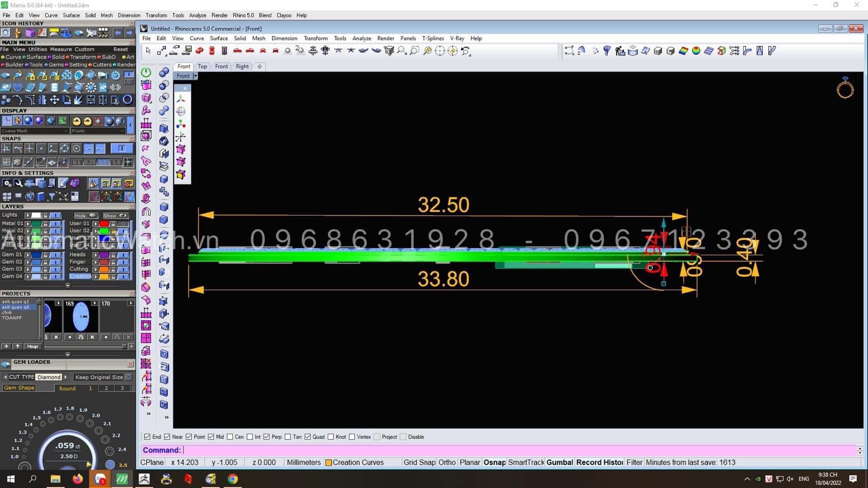Toggle the Project osnap checkbox
Screen dimensions: 868x488
point(377,437)
